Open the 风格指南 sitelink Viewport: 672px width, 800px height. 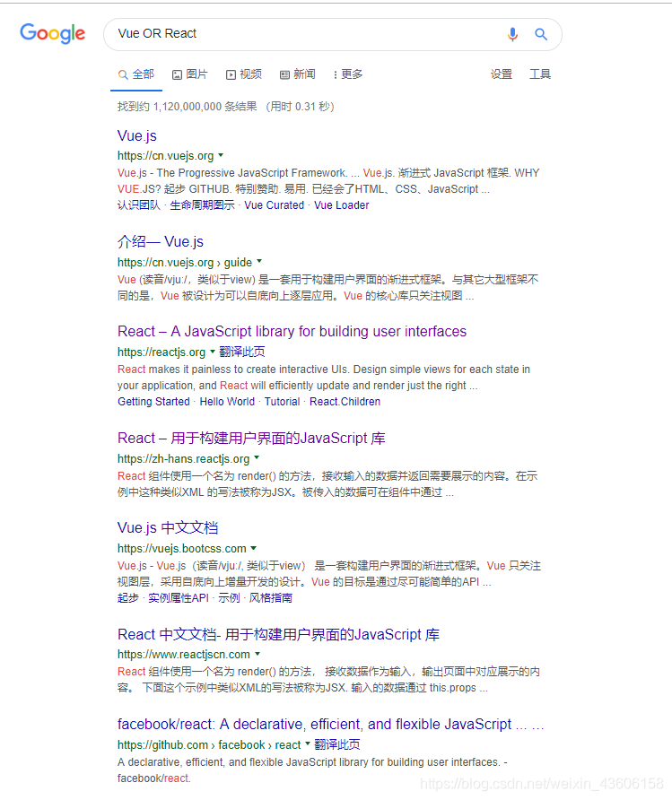click(x=270, y=598)
